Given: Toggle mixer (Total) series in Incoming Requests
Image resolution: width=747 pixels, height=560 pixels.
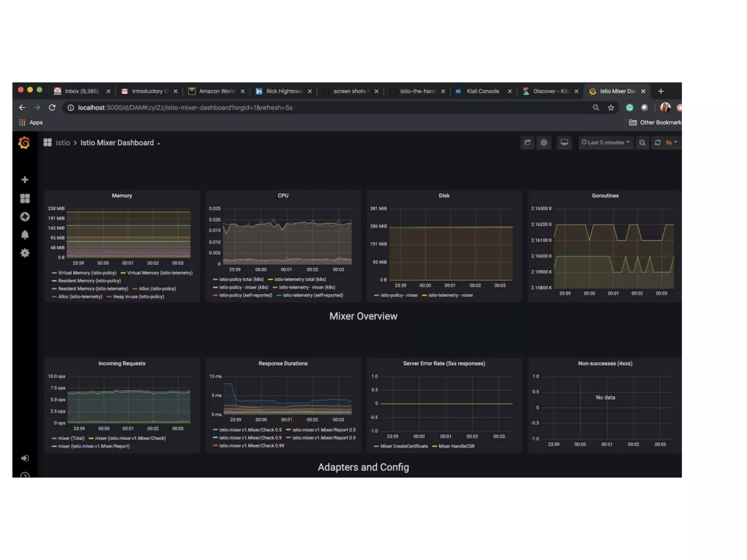Looking at the screenshot, I should [x=71, y=438].
